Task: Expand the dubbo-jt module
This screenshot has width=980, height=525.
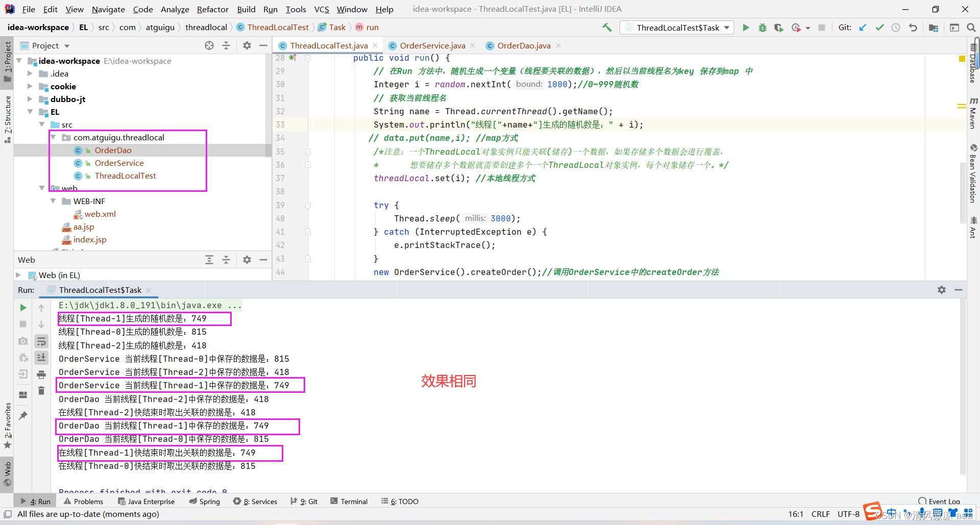Action: [30, 99]
